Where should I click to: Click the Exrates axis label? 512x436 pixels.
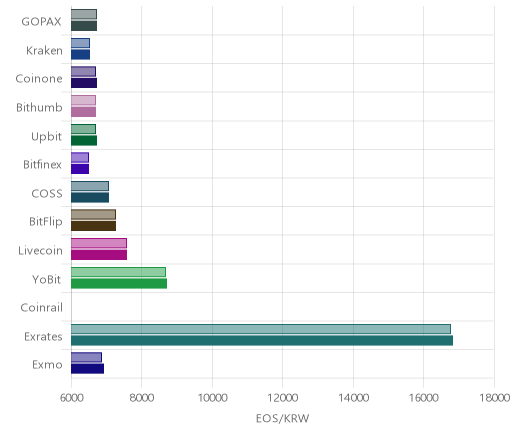coord(43,336)
